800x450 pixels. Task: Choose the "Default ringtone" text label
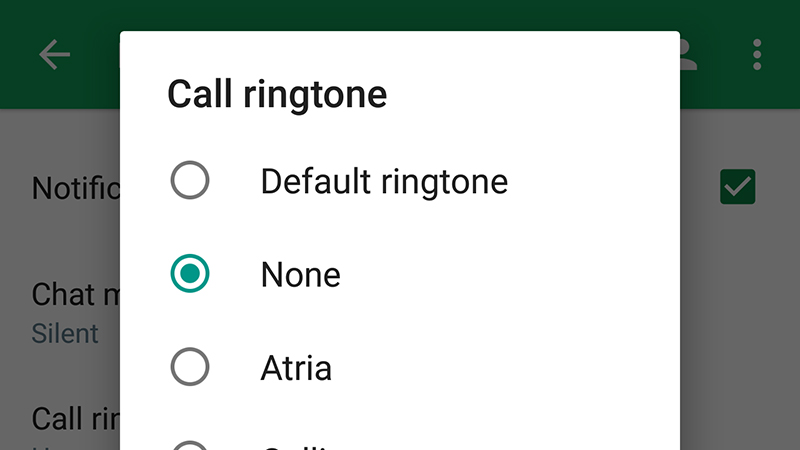point(384,182)
